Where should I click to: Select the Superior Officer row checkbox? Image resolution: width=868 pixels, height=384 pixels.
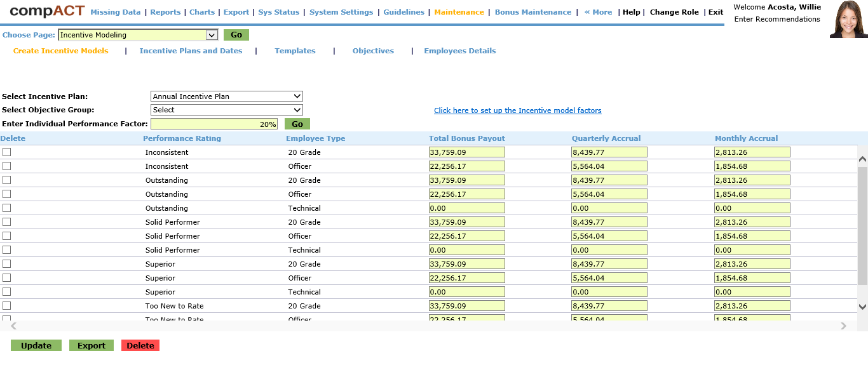7,278
